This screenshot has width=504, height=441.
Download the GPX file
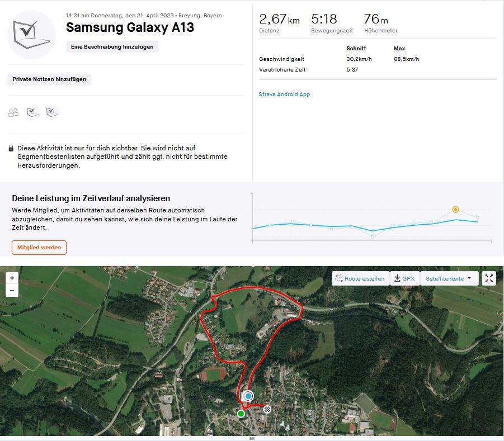404,278
